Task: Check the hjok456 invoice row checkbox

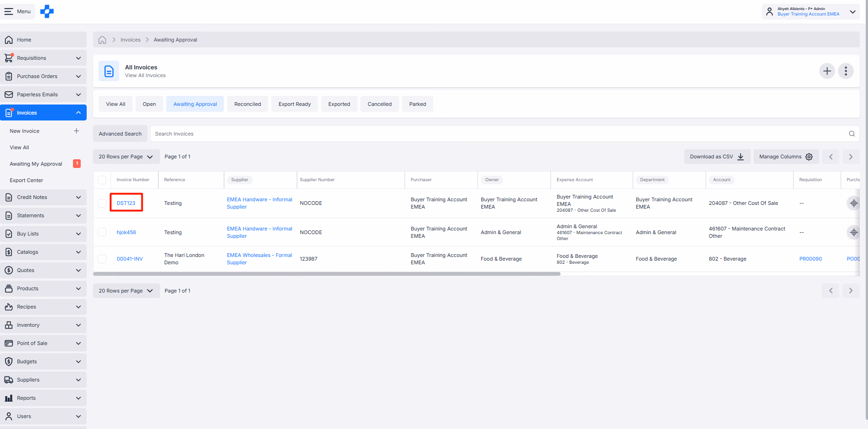Action: tap(102, 232)
